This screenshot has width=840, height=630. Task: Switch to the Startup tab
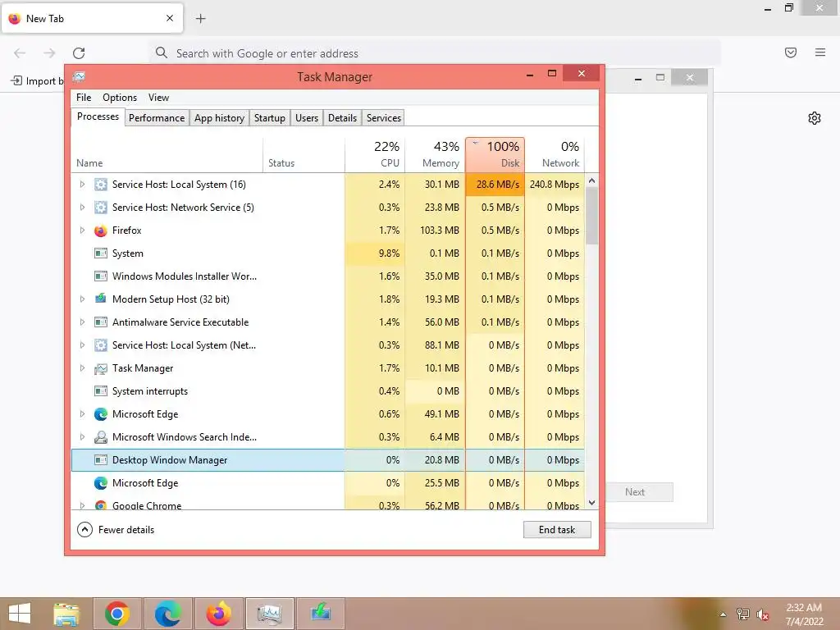(x=269, y=118)
